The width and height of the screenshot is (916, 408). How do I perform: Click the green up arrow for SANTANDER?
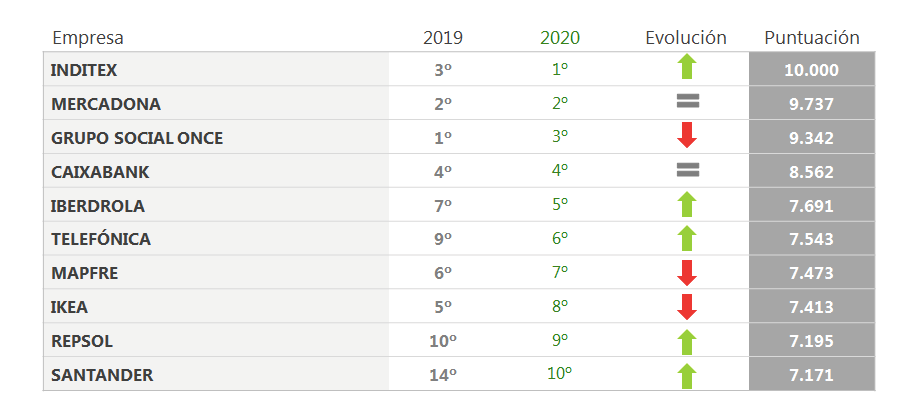tap(686, 376)
